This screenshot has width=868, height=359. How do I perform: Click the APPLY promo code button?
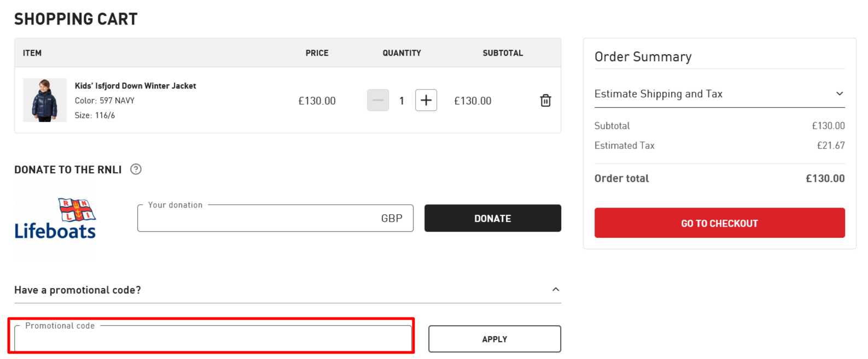coord(494,339)
